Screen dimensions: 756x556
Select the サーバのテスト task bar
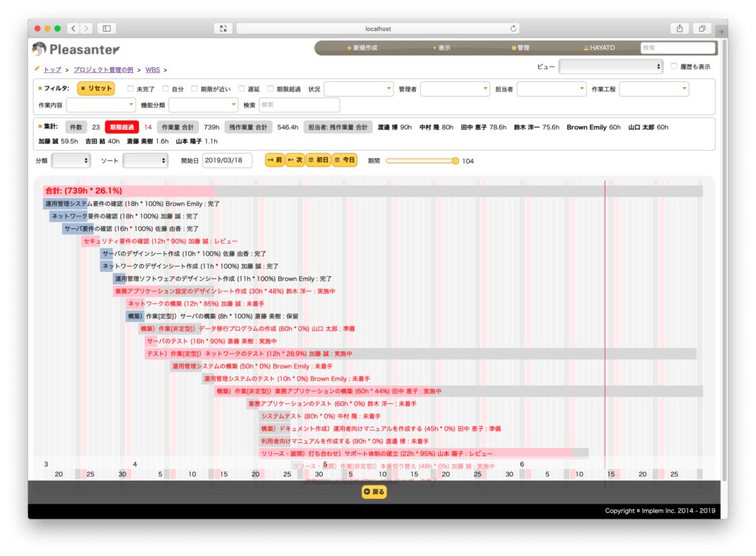point(152,341)
